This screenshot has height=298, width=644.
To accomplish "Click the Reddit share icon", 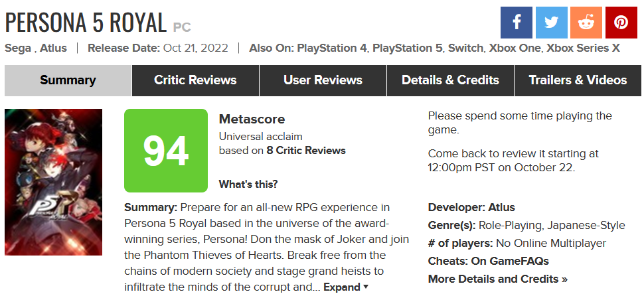I will (x=586, y=23).
